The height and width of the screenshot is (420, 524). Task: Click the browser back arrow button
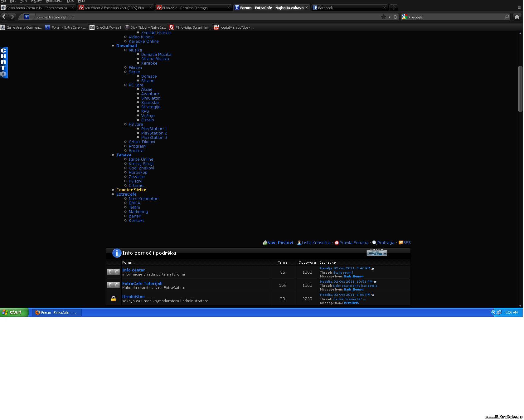(x=4, y=17)
